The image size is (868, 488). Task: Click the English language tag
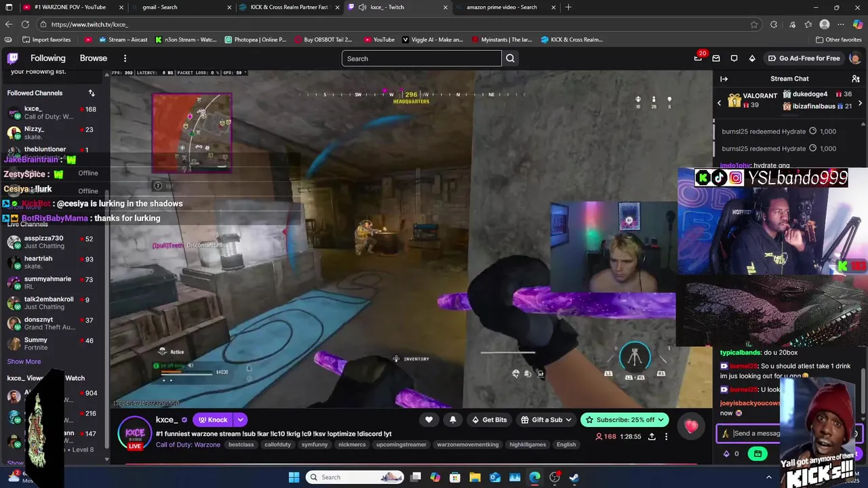click(x=566, y=445)
